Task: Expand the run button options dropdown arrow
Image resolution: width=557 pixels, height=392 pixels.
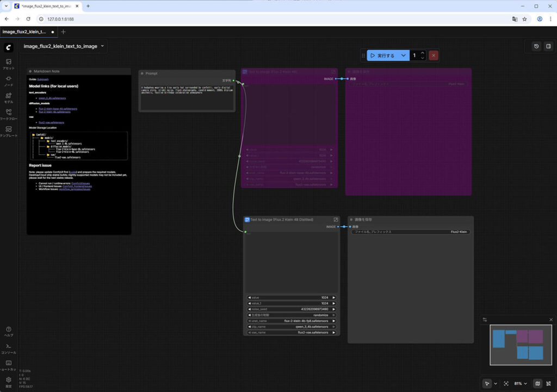Action: pos(404,55)
